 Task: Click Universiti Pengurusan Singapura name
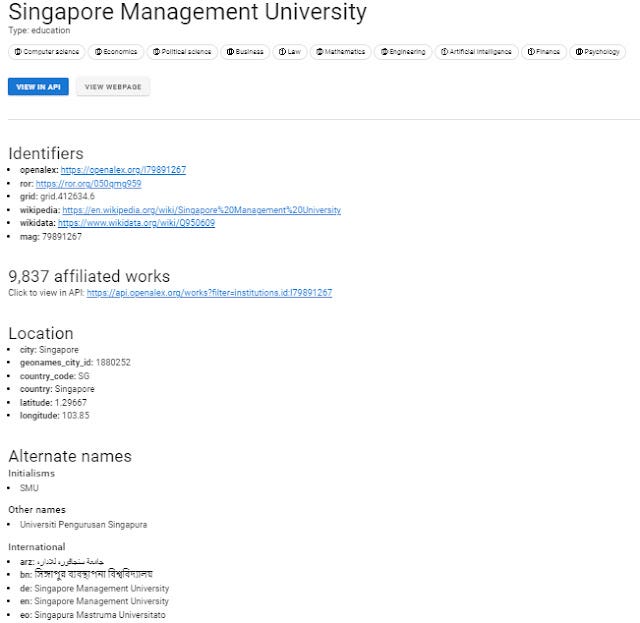(83, 525)
